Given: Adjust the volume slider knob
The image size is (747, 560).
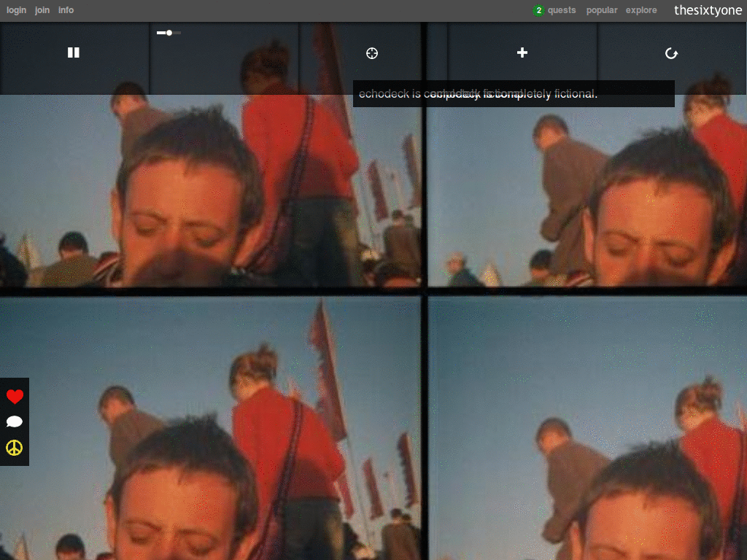Looking at the screenshot, I should (x=169, y=33).
